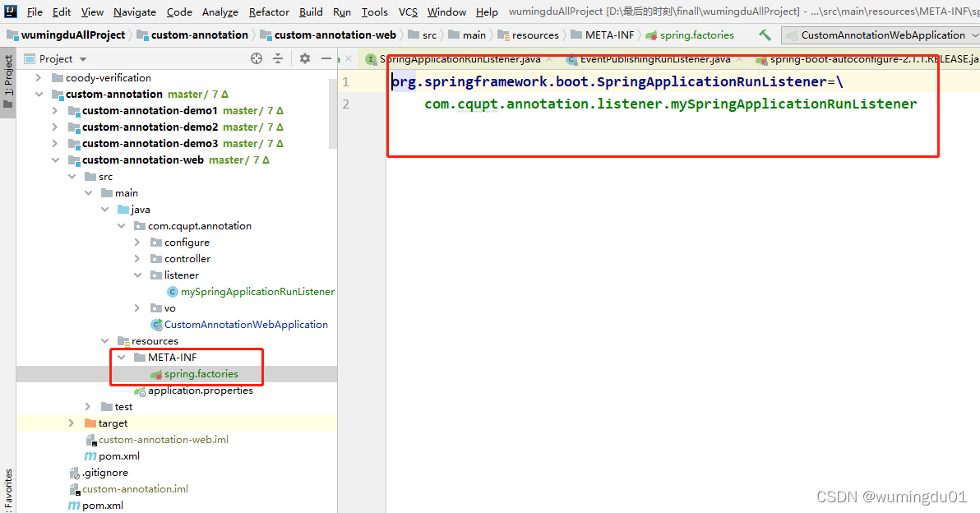This screenshot has height=513, width=980.
Task: Close the EventPublishingRunListener.java tab
Action: pyautogui.click(x=739, y=58)
